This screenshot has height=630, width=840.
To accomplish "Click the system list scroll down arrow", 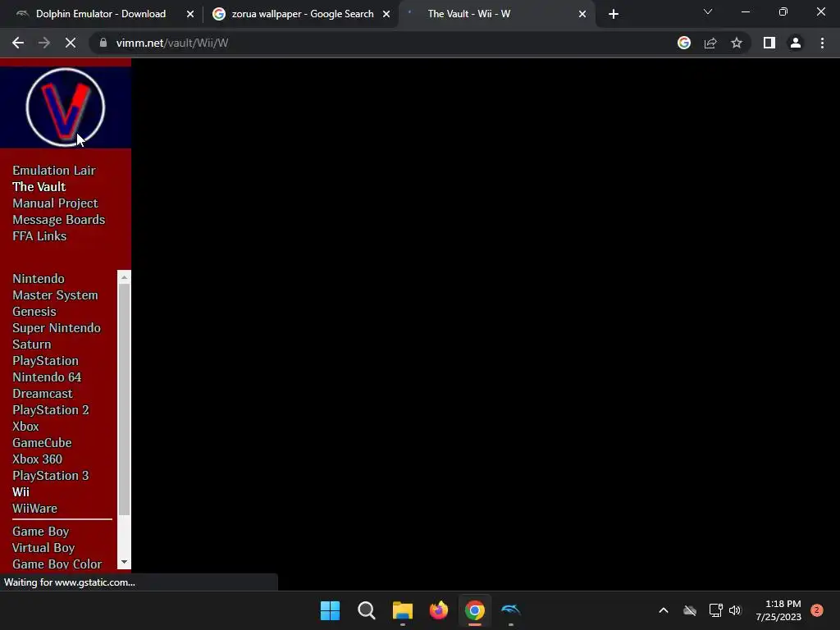I will (125, 562).
